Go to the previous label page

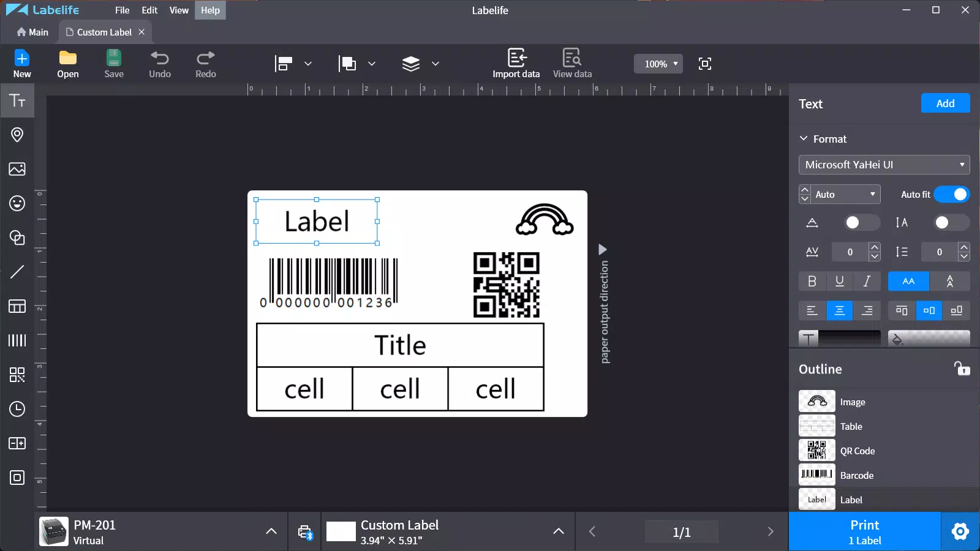[592, 531]
